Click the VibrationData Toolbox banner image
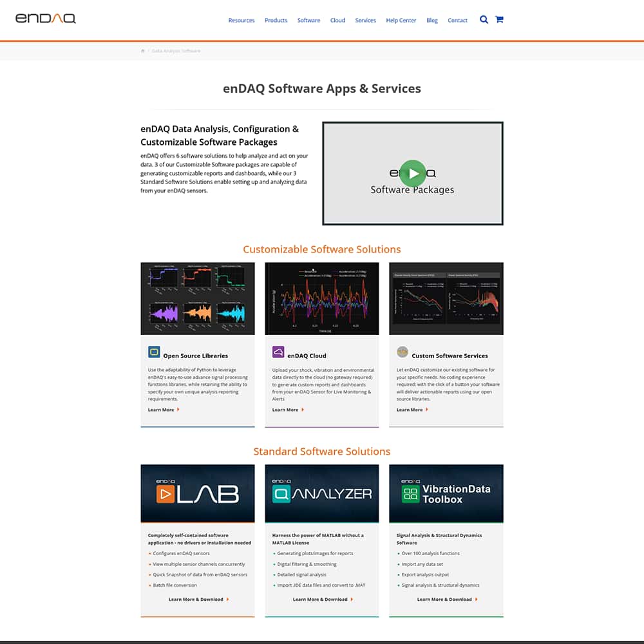 [x=446, y=493]
